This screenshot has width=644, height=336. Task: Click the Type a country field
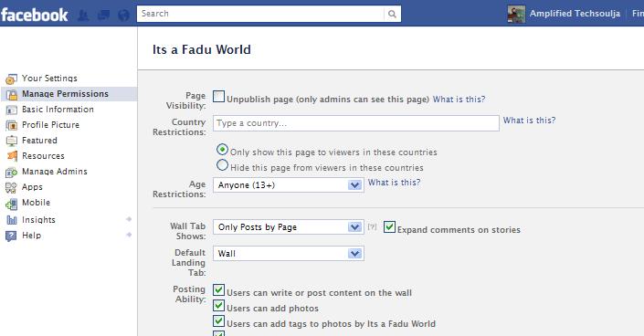[x=356, y=123]
